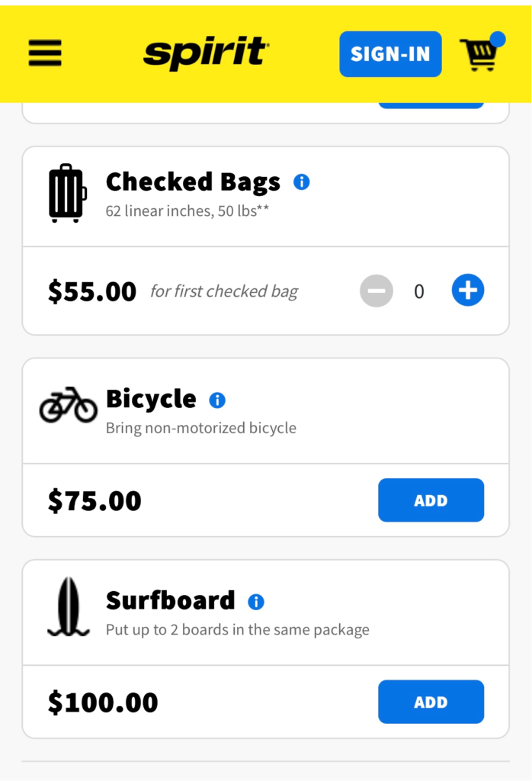This screenshot has width=532, height=781.
Task: Select the checked bag quantity value
Action: click(419, 291)
